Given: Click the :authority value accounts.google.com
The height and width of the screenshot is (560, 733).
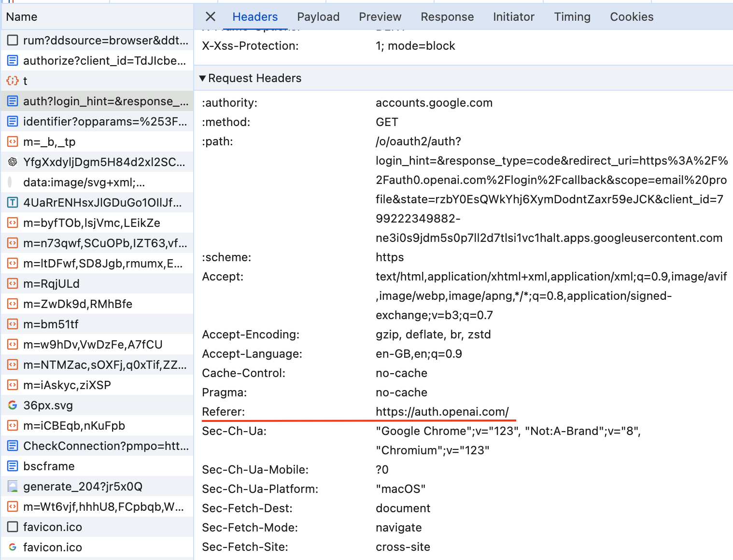Looking at the screenshot, I should [x=434, y=103].
